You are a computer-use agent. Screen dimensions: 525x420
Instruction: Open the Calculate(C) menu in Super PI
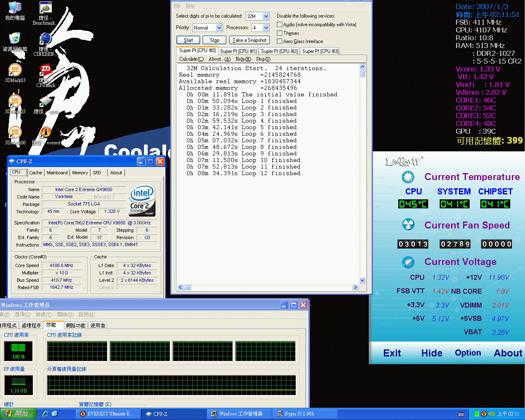(191, 59)
